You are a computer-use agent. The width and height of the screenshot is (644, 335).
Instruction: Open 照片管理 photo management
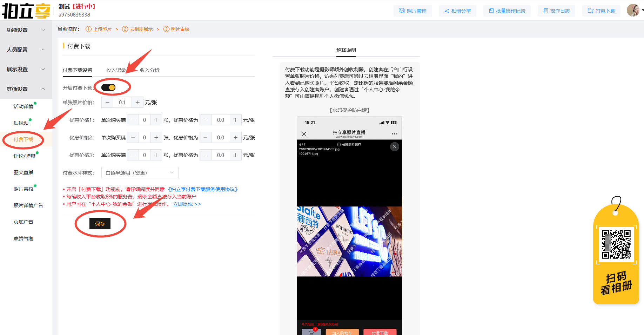tap(412, 11)
